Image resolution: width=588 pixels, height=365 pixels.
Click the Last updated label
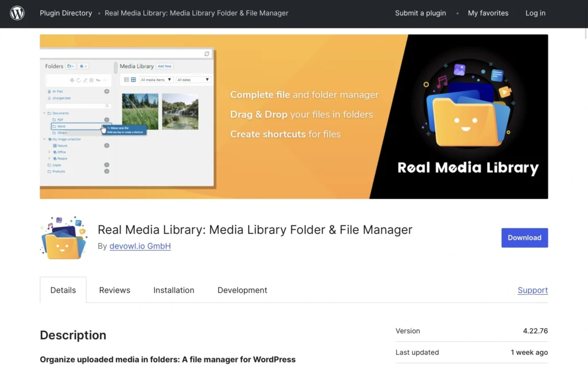417,352
